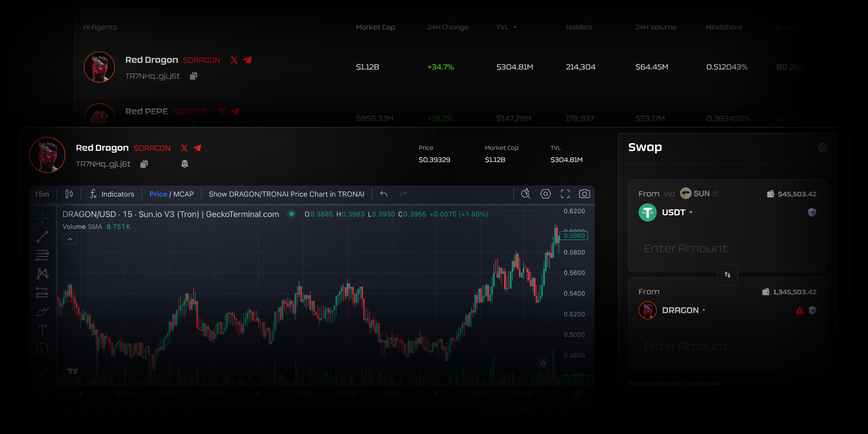Screen dimensions: 868x434
Task: Sort by Market Cap column header
Action: point(375,27)
